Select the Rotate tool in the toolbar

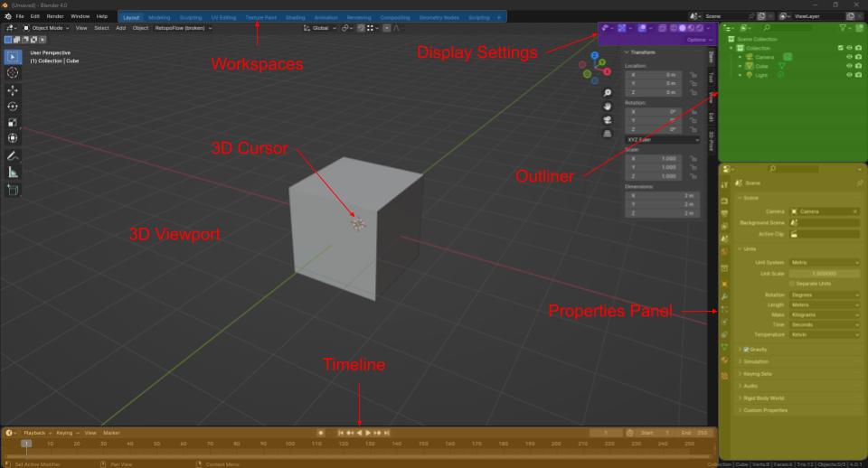point(13,107)
